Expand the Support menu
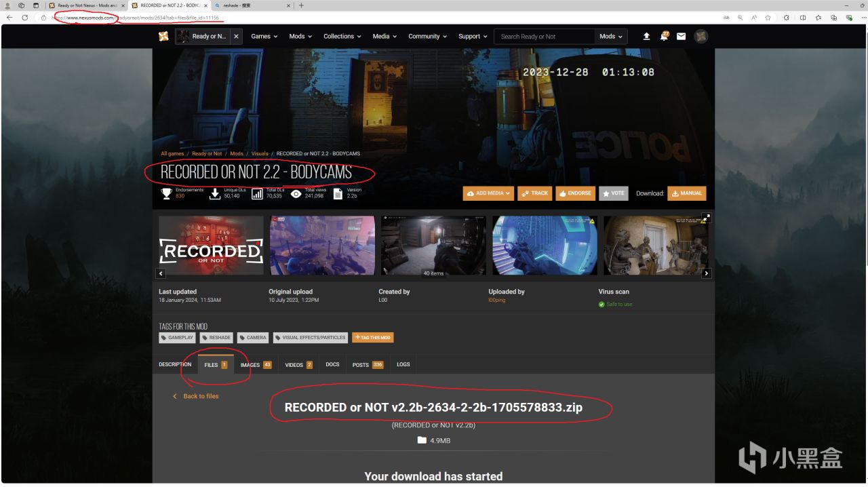Image resolution: width=868 pixels, height=487 pixels. pos(473,37)
